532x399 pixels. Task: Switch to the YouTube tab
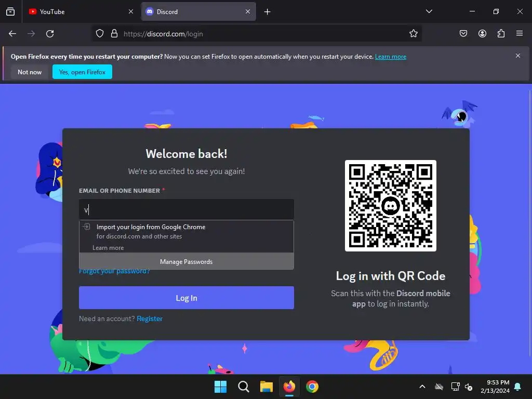pyautogui.click(x=81, y=11)
